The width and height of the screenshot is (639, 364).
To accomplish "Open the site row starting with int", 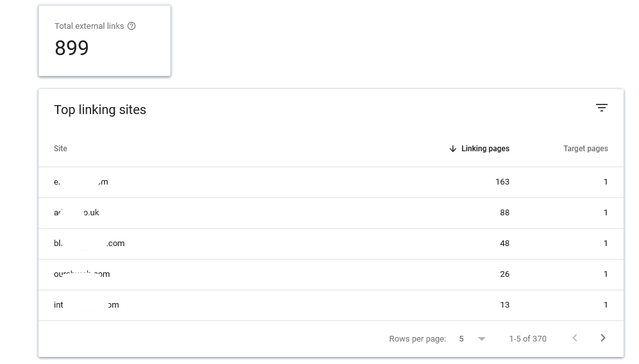I will (x=331, y=306).
